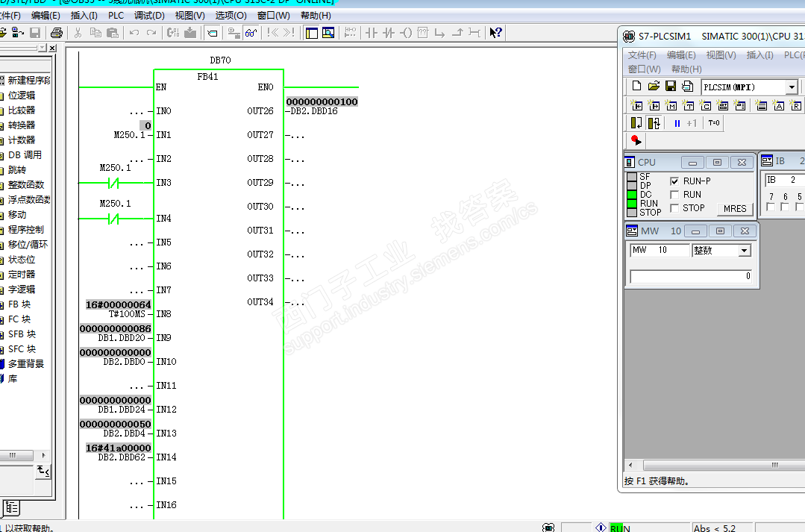Viewport: 805px width, 532px height.
Task: Click the MW 10 address input field
Action: (660, 250)
